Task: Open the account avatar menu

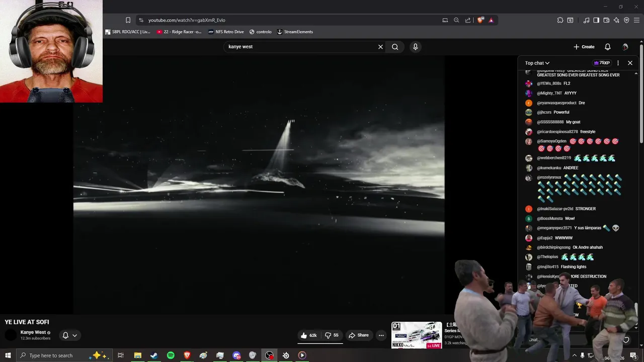Action: click(x=625, y=47)
